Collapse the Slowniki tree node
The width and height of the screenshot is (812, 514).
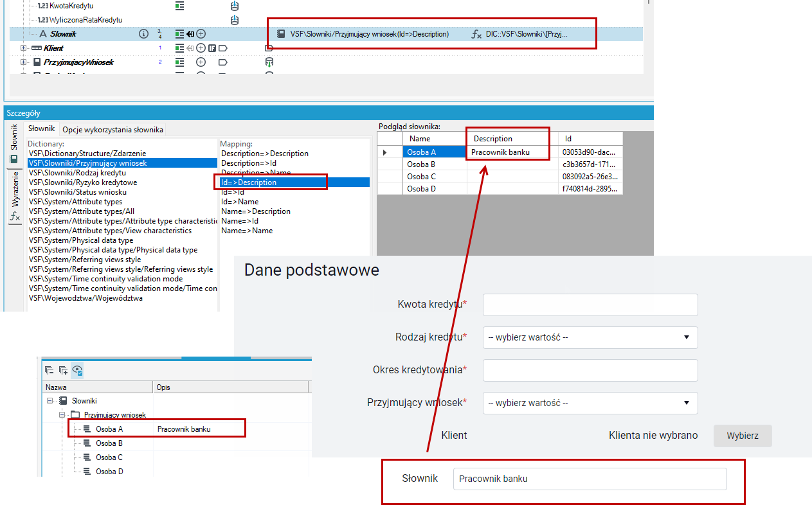pos(50,401)
